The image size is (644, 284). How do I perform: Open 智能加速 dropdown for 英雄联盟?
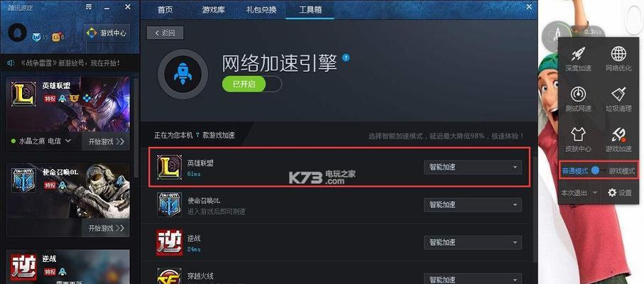[473, 168]
